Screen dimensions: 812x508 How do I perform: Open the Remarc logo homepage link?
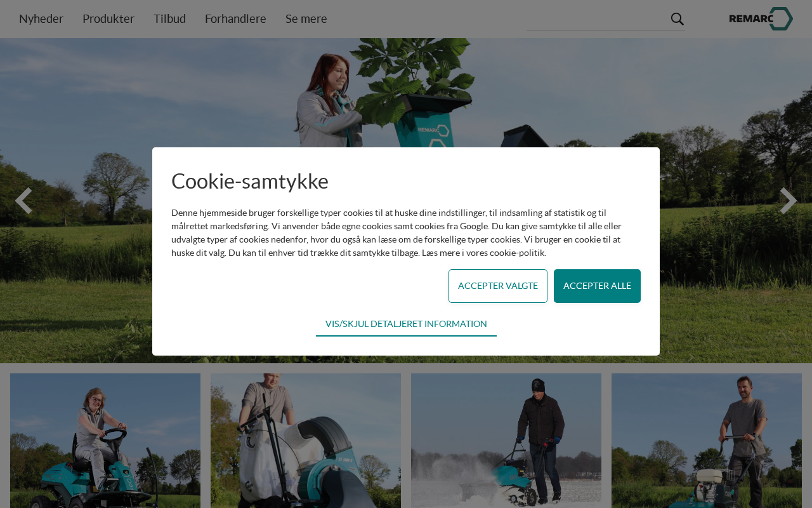click(761, 18)
